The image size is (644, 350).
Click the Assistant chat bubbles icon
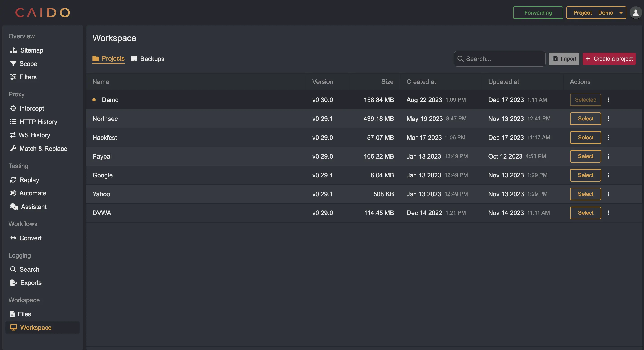coord(14,206)
